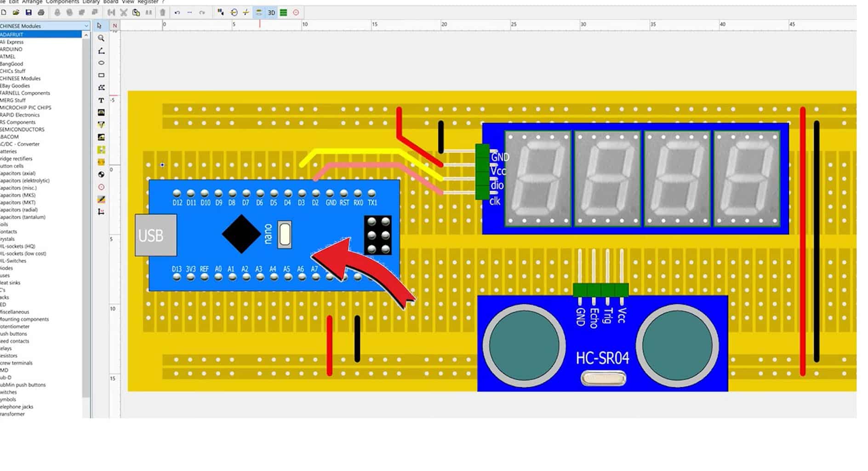Select the text tool
Image resolution: width=868 pixels, height=471 pixels.
click(x=101, y=100)
